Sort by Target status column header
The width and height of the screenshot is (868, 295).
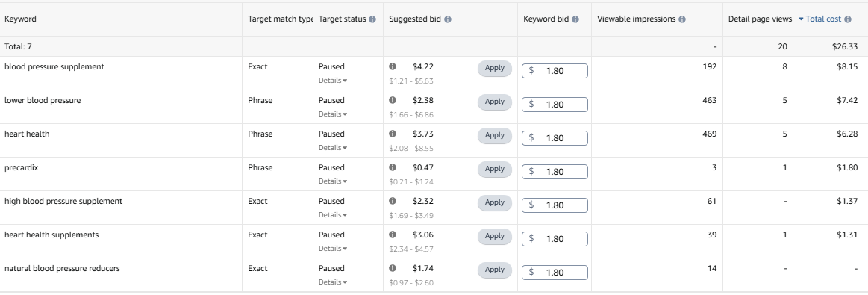coord(342,19)
